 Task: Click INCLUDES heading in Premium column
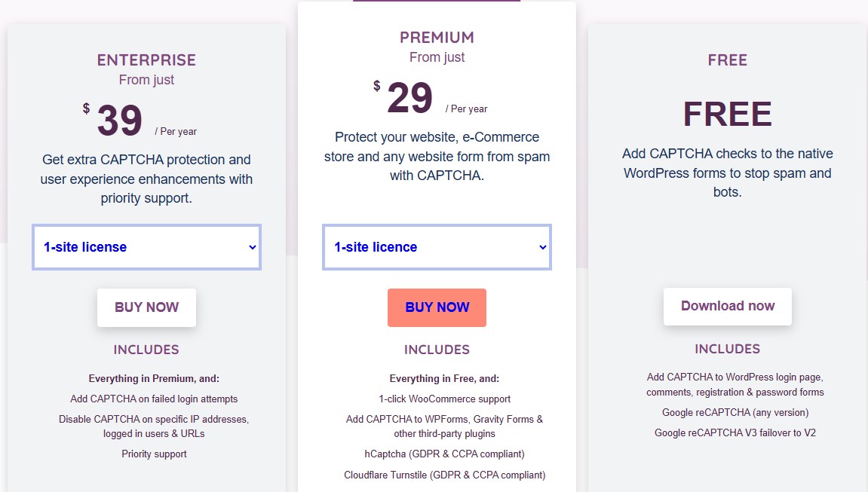(437, 350)
